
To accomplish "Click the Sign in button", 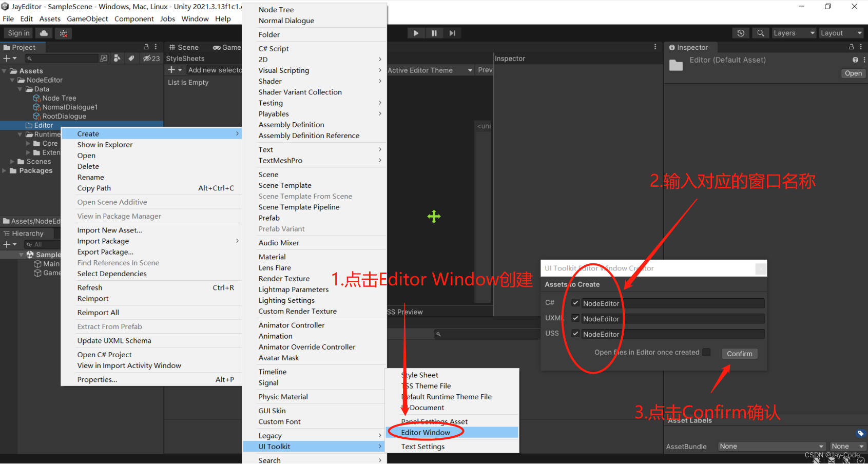I will pos(18,33).
